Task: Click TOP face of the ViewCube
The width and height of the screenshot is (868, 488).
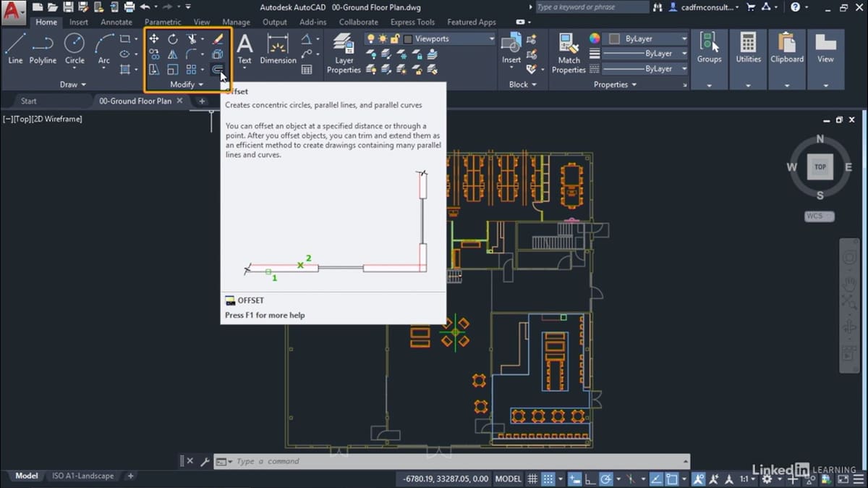Action: [x=820, y=167]
